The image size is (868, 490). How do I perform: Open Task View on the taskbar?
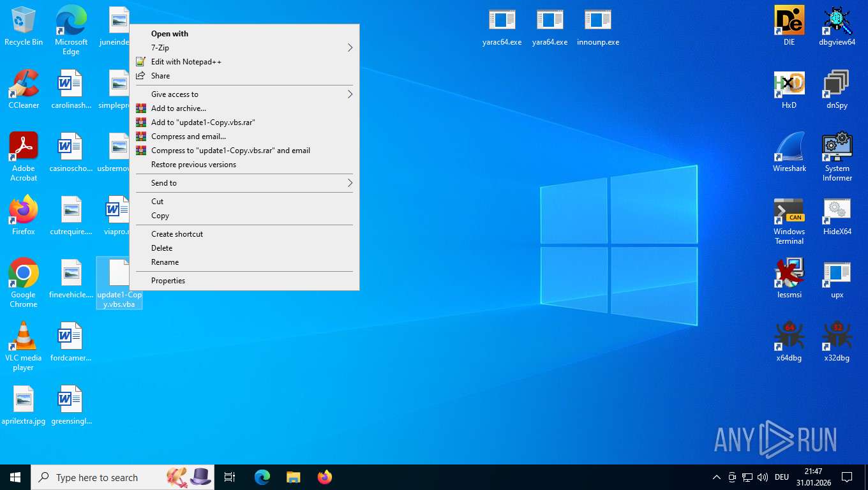tap(230, 477)
